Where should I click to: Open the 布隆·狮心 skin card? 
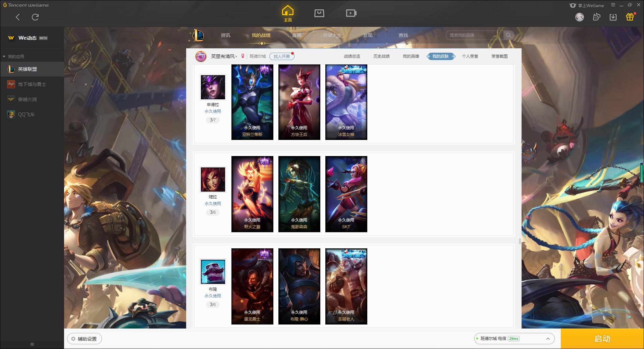coord(299,286)
